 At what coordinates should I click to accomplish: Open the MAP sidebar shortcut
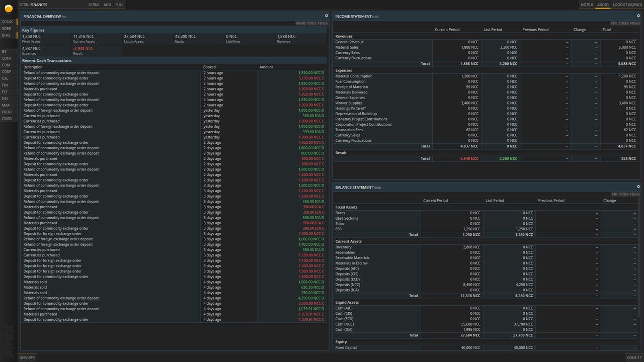tap(6, 105)
